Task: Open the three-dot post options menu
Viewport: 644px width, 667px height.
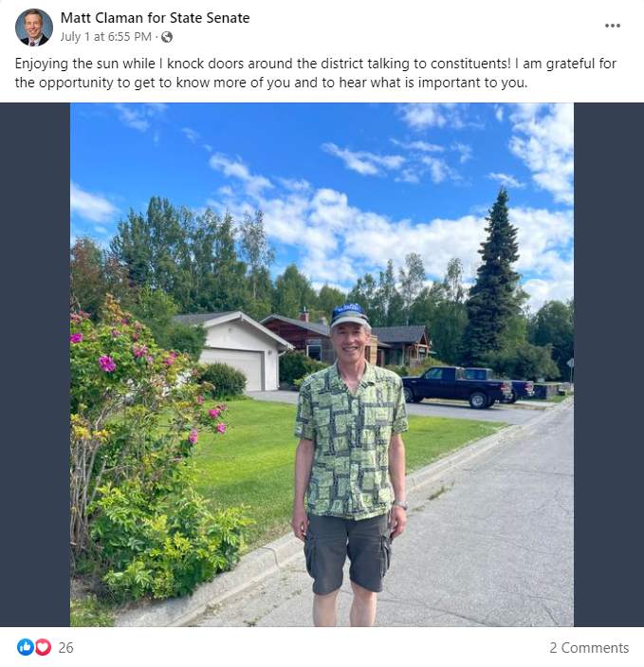Action: click(612, 26)
